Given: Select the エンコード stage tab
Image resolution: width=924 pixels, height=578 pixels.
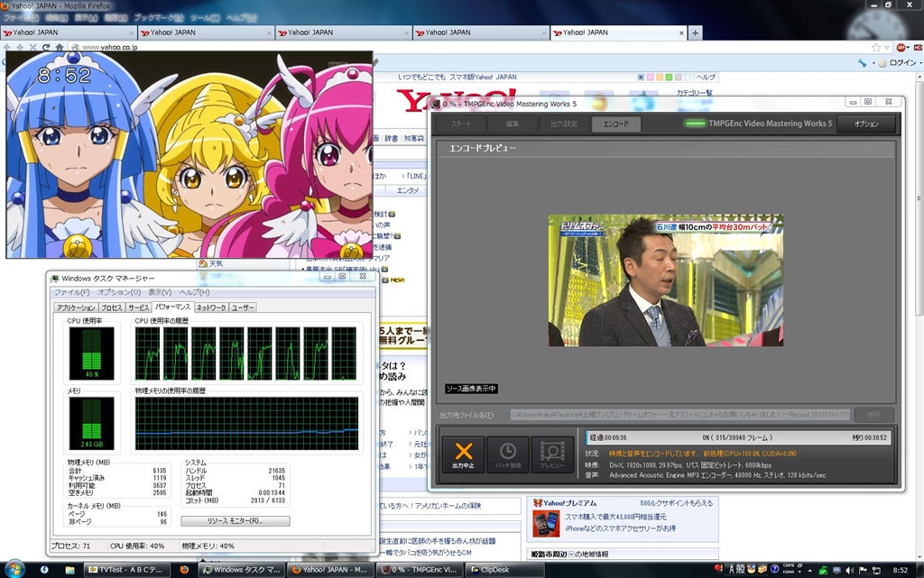Looking at the screenshot, I should tap(615, 124).
